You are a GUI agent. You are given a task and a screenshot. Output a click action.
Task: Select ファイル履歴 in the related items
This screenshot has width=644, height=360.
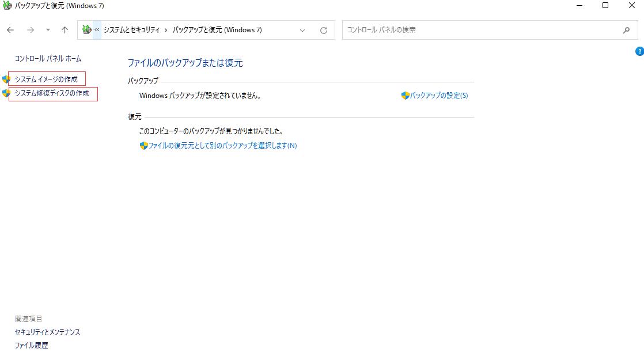point(31,345)
